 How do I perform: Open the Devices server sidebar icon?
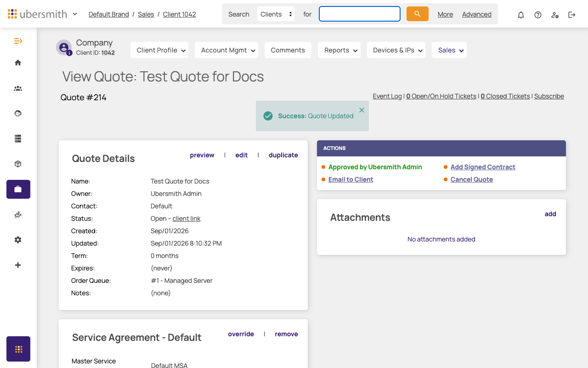point(18,138)
